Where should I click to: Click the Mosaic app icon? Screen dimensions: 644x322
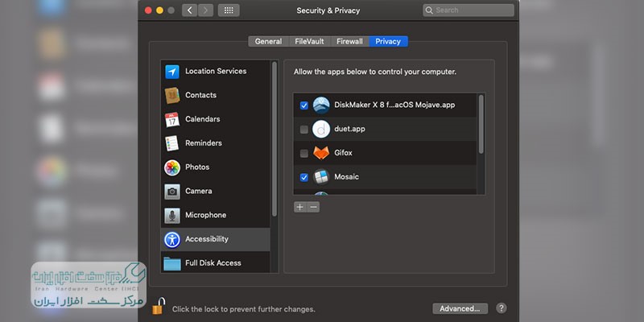[321, 177]
